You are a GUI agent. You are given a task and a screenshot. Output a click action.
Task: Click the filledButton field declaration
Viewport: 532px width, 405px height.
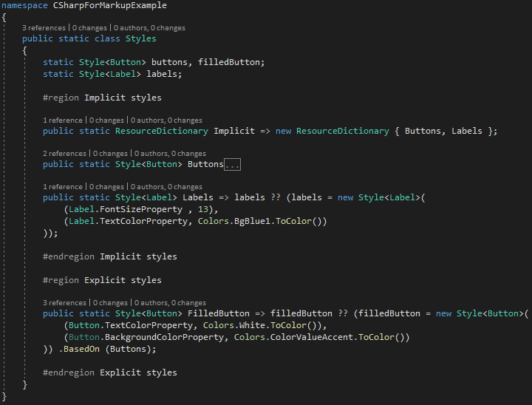(x=229, y=62)
